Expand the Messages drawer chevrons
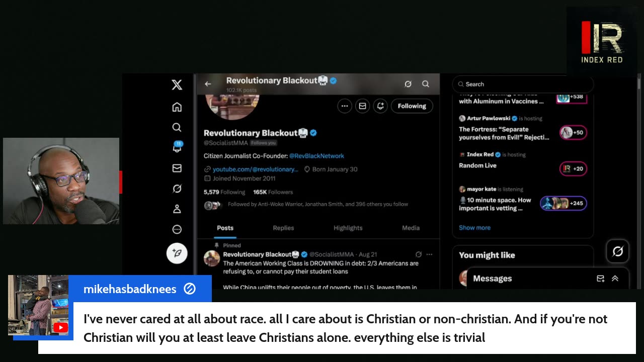The image size is (644, 362). click(x=615, y=279)
